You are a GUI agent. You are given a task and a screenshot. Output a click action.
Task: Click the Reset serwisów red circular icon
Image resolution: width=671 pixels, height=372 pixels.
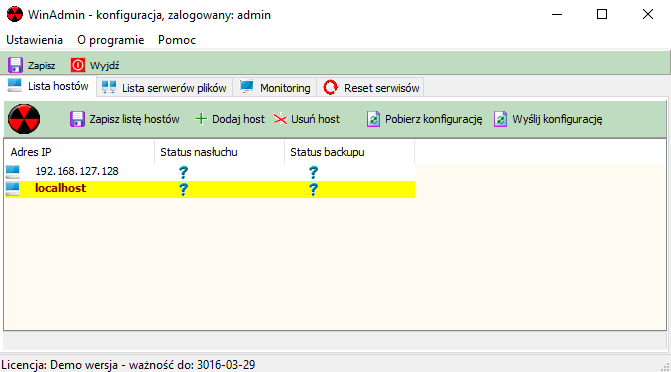[330, 87]
